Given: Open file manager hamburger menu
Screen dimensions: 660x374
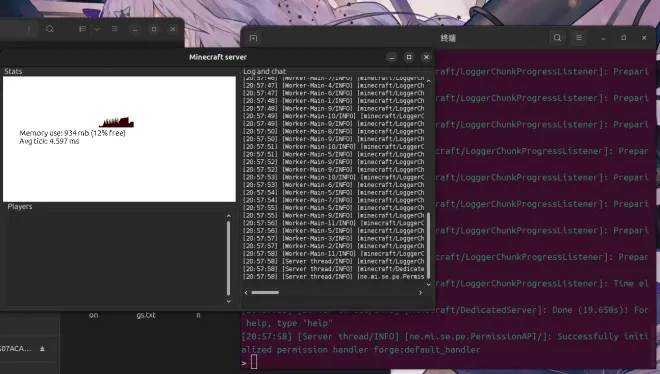Looking at the screenshot, I should click(114, 29).
